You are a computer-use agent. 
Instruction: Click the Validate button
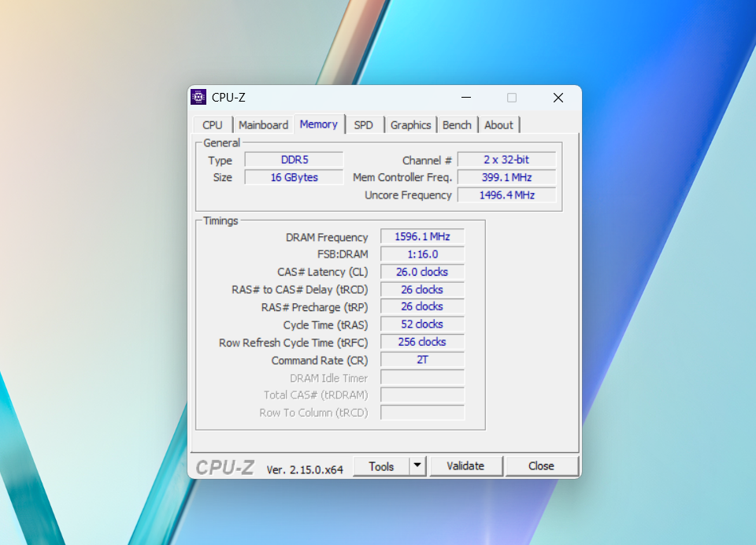click(x=465, y=466)
